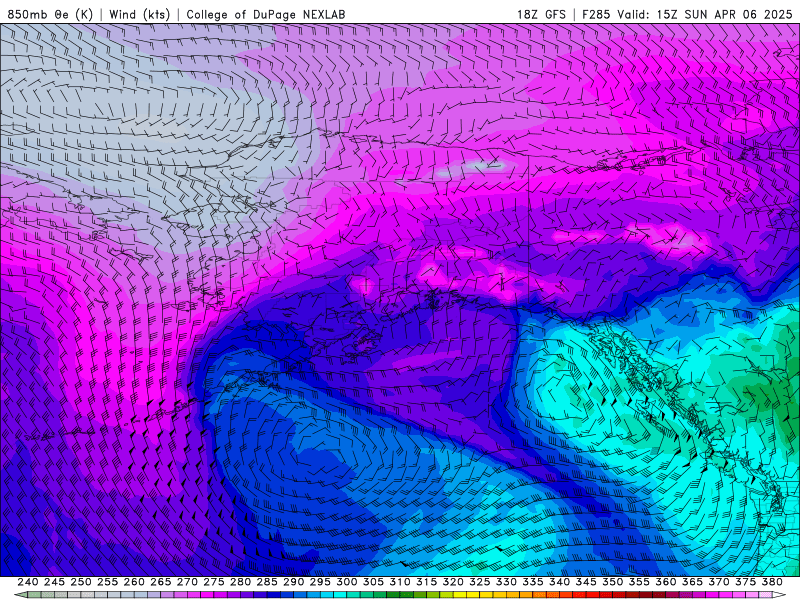Click the 285 legend number
The width and height of the screenshot is (800, 600).
(267, 582)
